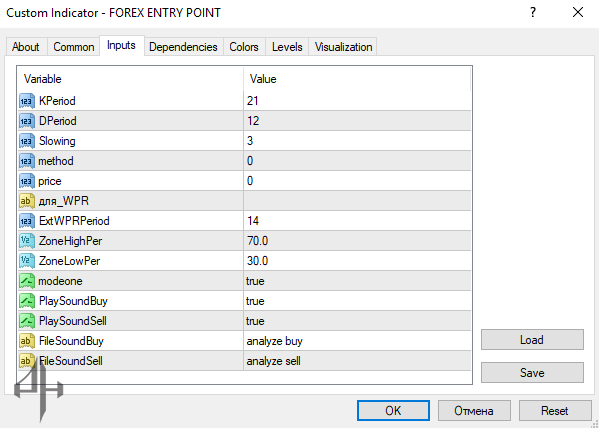The height and width of the screenshot is (428, 599).
Task: Switch to the Colors tab
Action: pyautogui.click(x=244, y=47)
